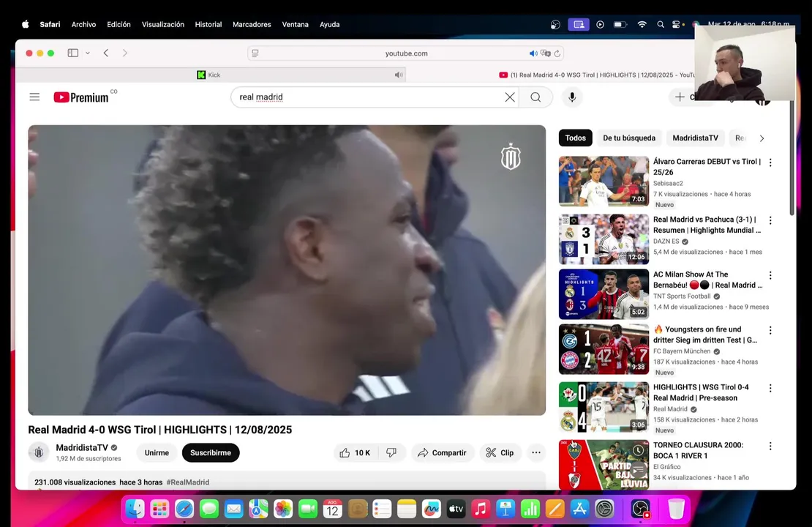Open options for AC Milan Show video
The image size is (812, 527).
(x=770, y=275)
